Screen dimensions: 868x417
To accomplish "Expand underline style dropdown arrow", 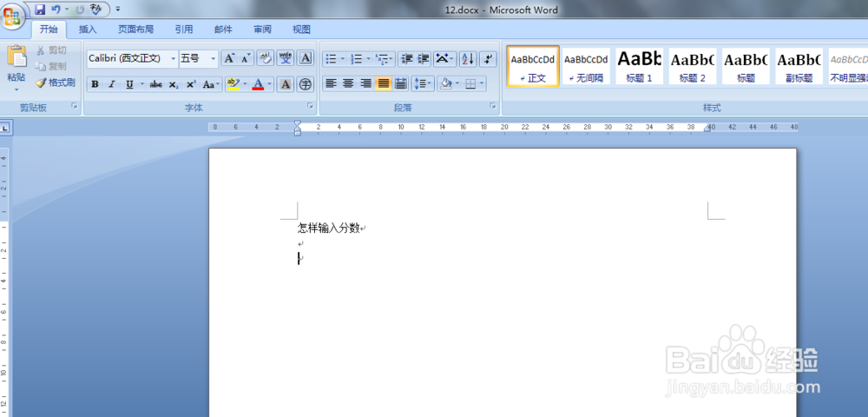I will click(x=141, y=84).
